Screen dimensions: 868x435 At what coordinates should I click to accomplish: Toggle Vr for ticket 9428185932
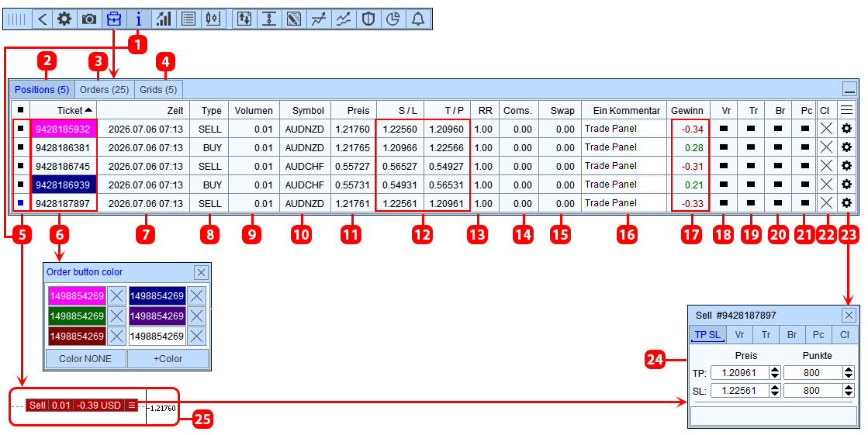pyautogui.click(x=723, y=129)
